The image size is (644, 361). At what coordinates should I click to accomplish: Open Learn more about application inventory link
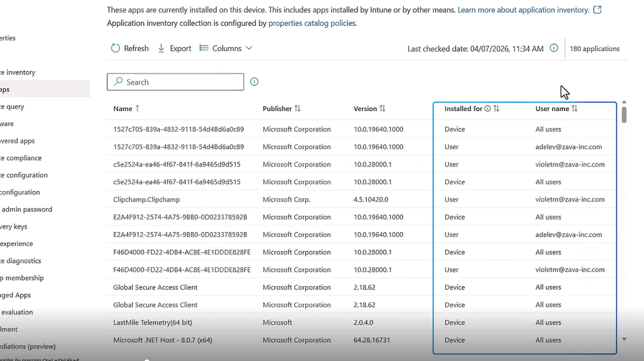(x=523, y=10)
